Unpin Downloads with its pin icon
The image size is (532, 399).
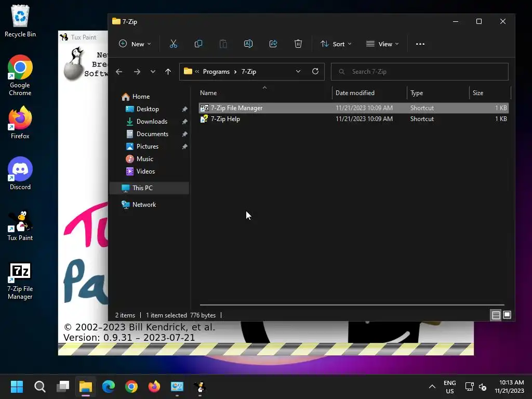(184, 122)
